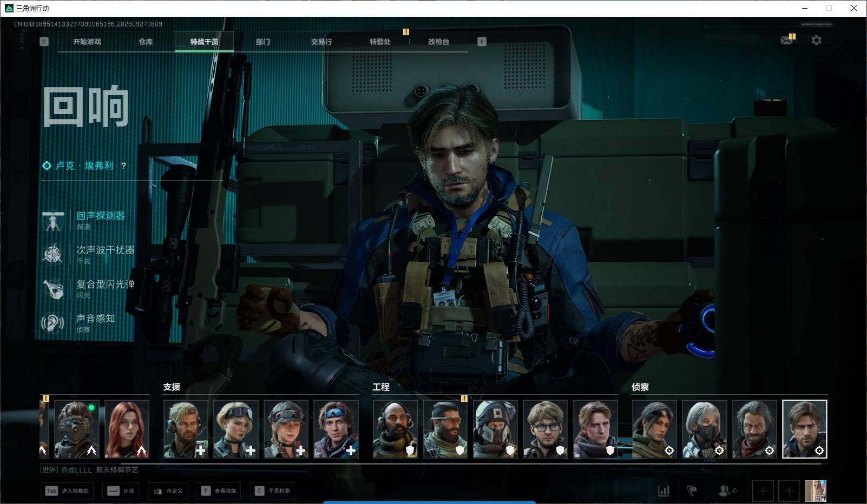Open the mail envelope icon

[787, 40]
